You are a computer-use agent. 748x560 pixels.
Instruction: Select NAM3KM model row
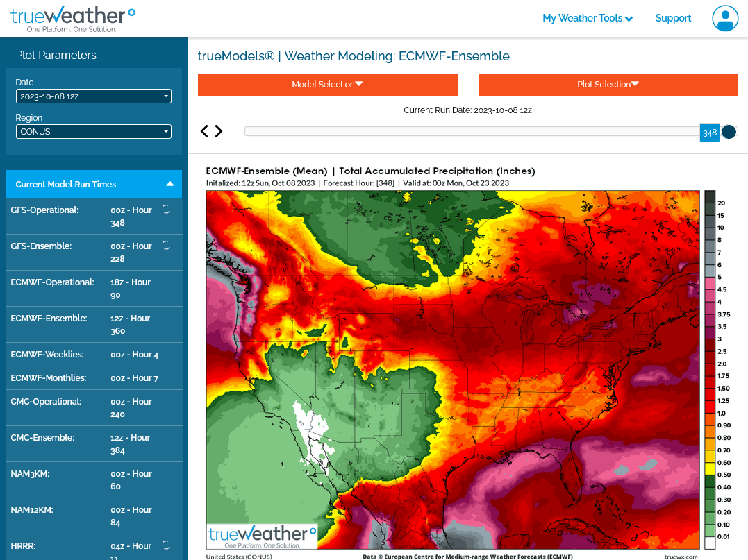click(x=94, y=480)
